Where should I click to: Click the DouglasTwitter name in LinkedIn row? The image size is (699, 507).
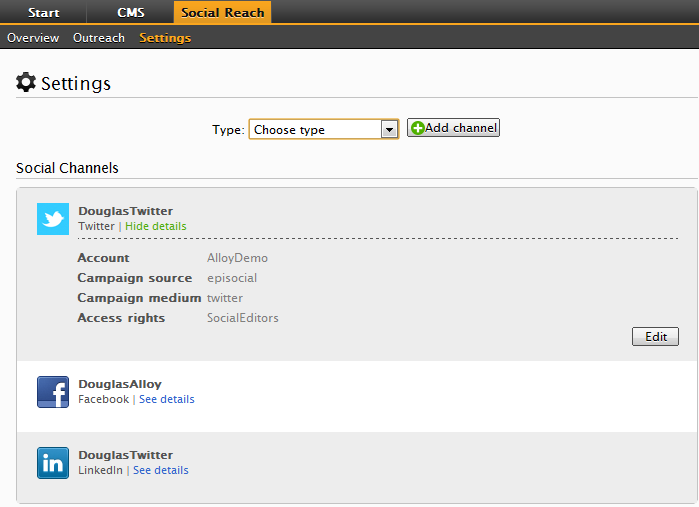(125, 455)
